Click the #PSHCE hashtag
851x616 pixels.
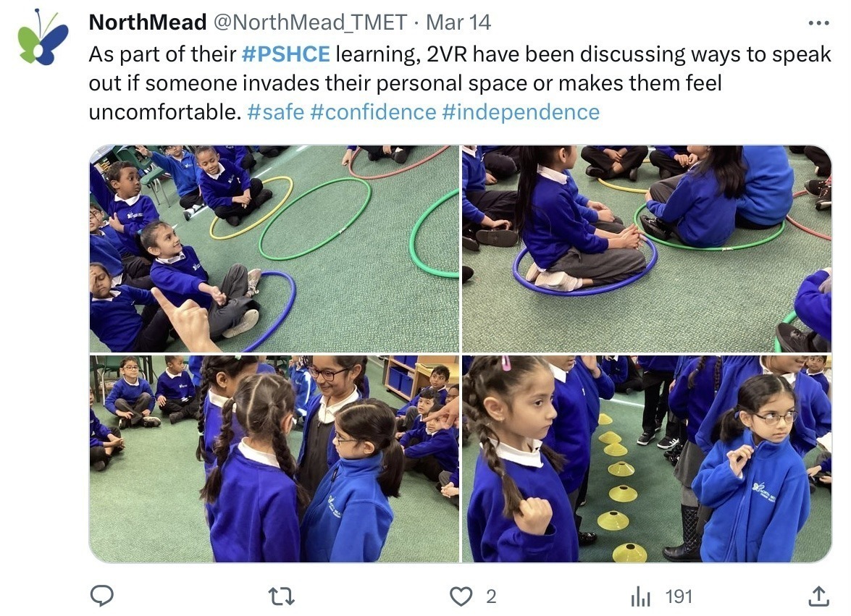point(285,54)
